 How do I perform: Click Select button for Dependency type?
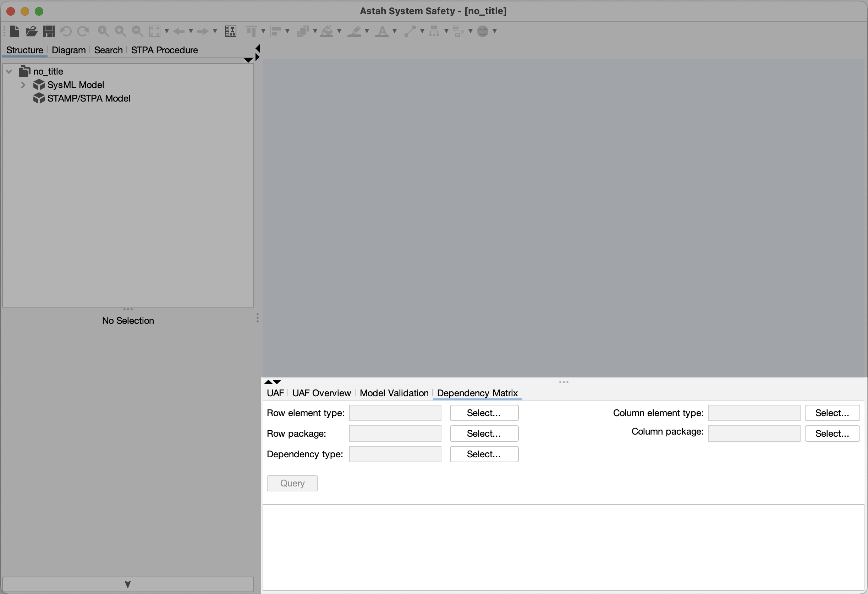pos(484,454)
